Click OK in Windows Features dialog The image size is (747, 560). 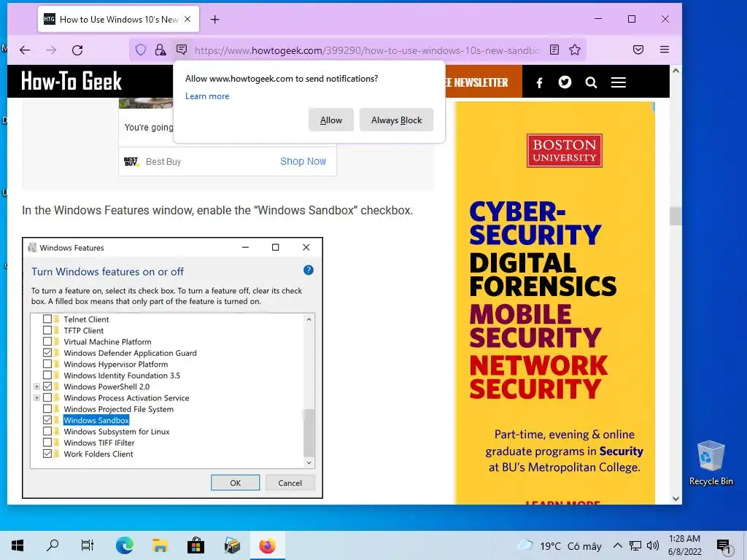[x=236, y=483]
